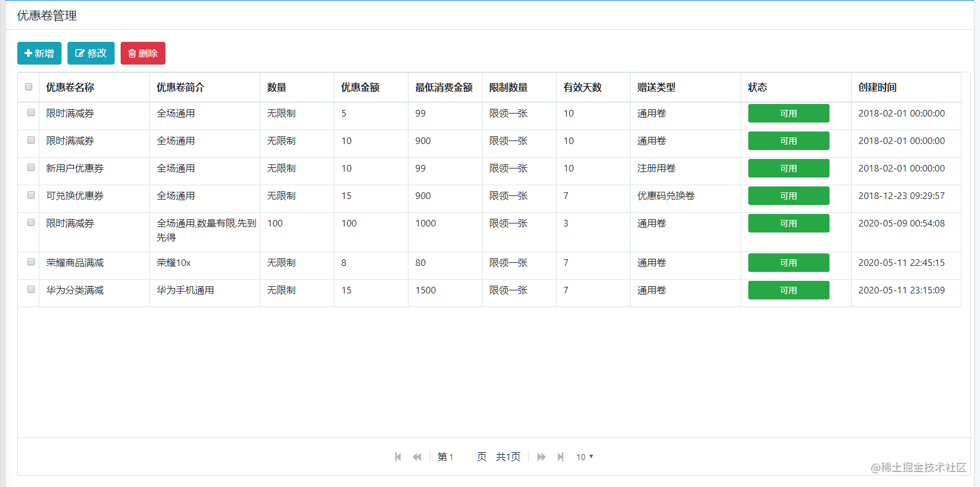
Task: Toggle 可用 status for 荣耀商品满减
Action: coord(788,263)
